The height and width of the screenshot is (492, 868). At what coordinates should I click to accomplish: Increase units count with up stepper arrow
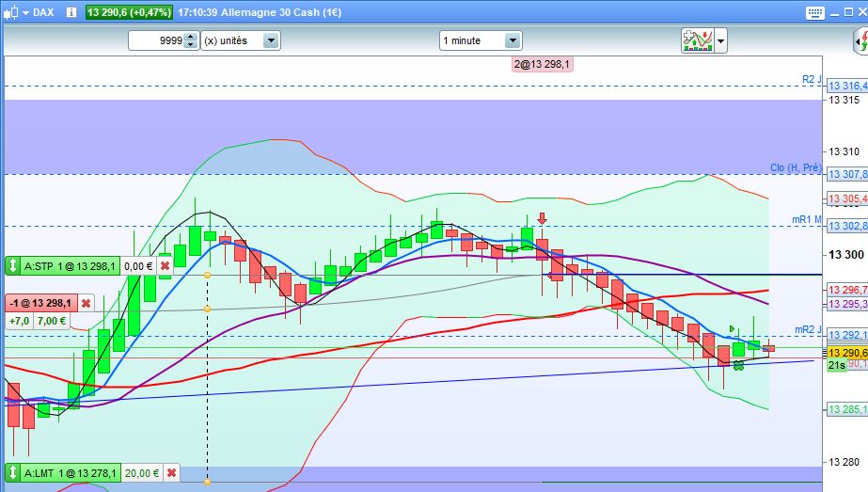pyautogui.click(x=190, y=37)
